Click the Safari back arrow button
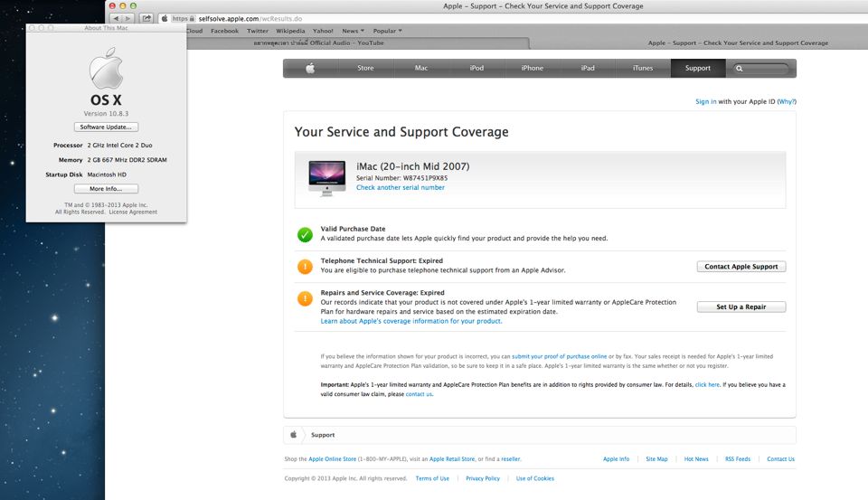868x500 pixels. click(x=116, y=18)
